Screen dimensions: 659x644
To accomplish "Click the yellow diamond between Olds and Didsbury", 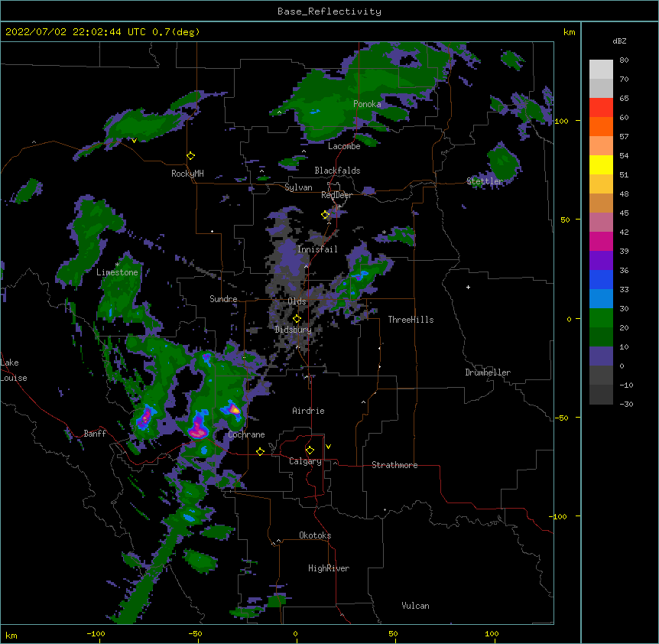I will point(297,319).
